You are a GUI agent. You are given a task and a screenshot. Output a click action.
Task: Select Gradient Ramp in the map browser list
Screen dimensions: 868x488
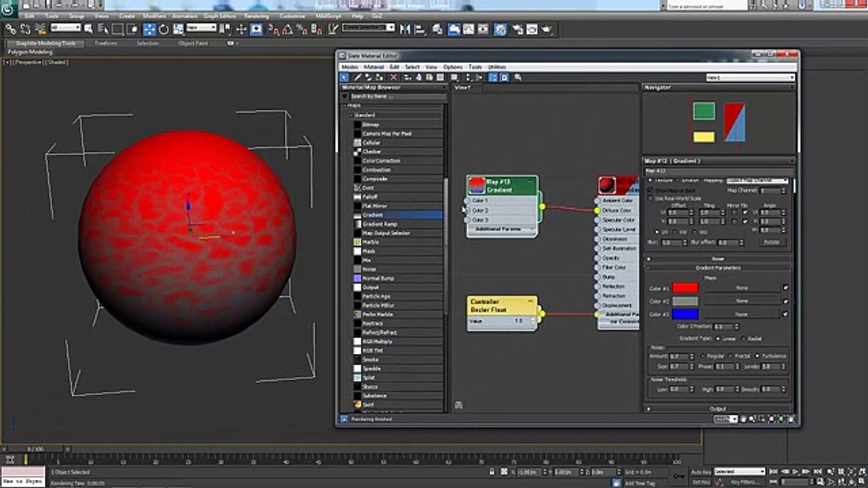point(380,224)
